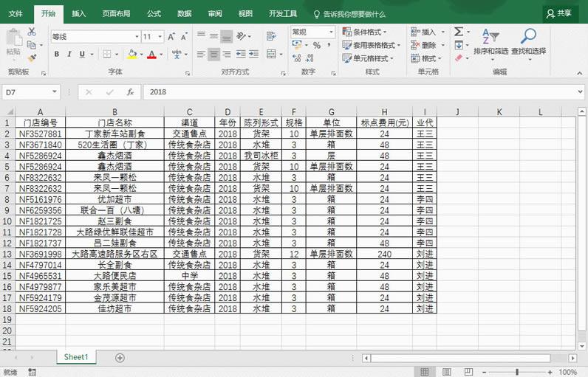Click the 共享 share button

(x=559, y=14)
